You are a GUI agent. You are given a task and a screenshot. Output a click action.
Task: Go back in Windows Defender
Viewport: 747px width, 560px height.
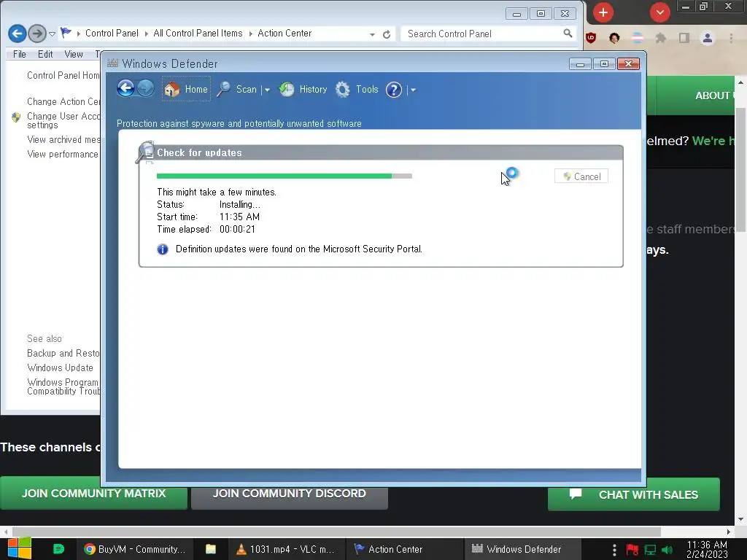(x=125, y=88)
